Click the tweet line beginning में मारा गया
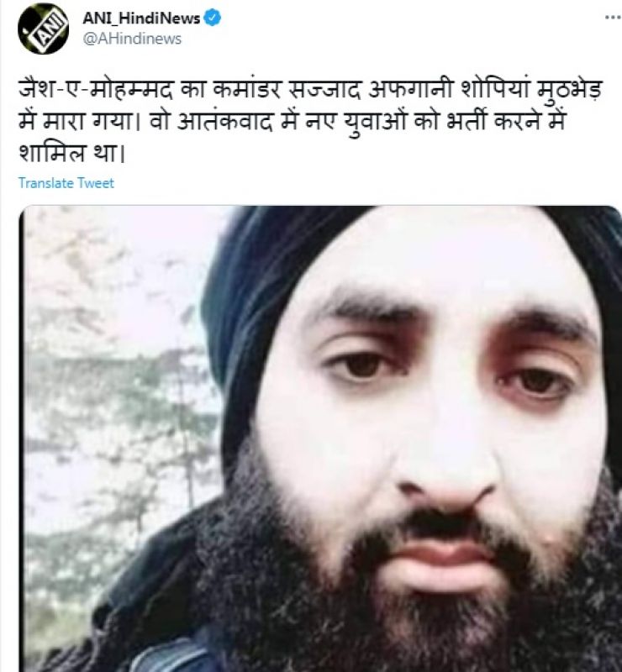Viewport: 622px width, 672px height. coord(293,121)
